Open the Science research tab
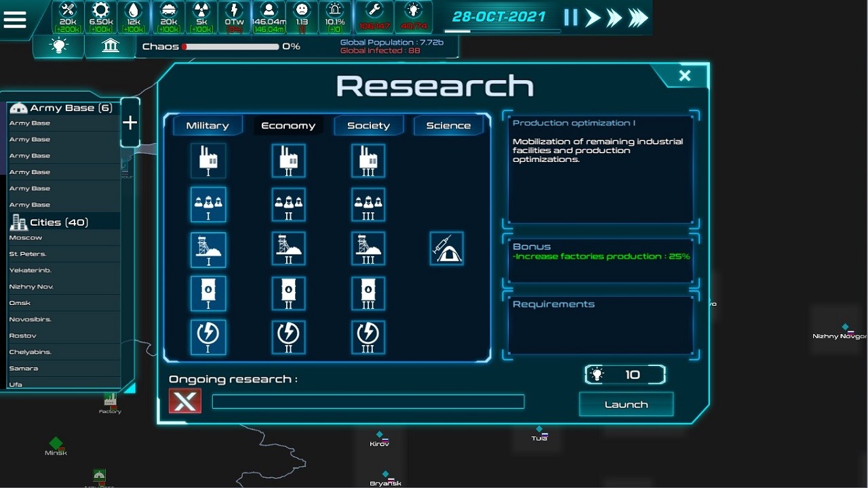 [x=450, y=125]
